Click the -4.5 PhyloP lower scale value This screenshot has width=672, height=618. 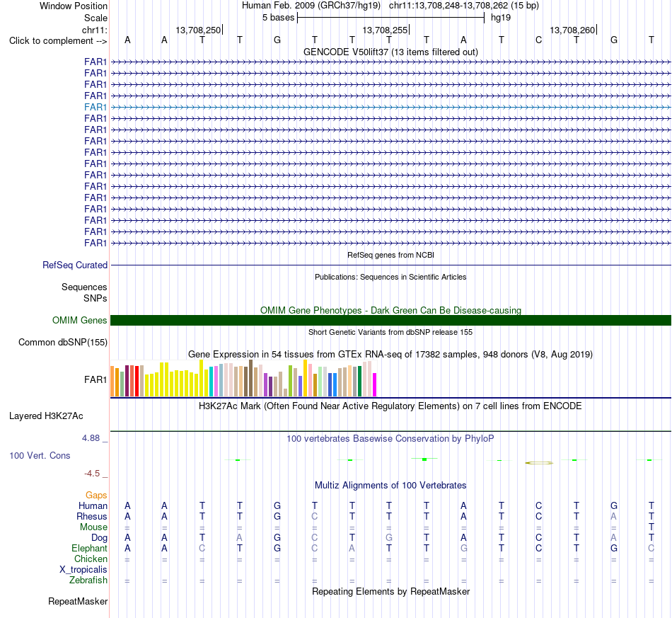[92, 473]
